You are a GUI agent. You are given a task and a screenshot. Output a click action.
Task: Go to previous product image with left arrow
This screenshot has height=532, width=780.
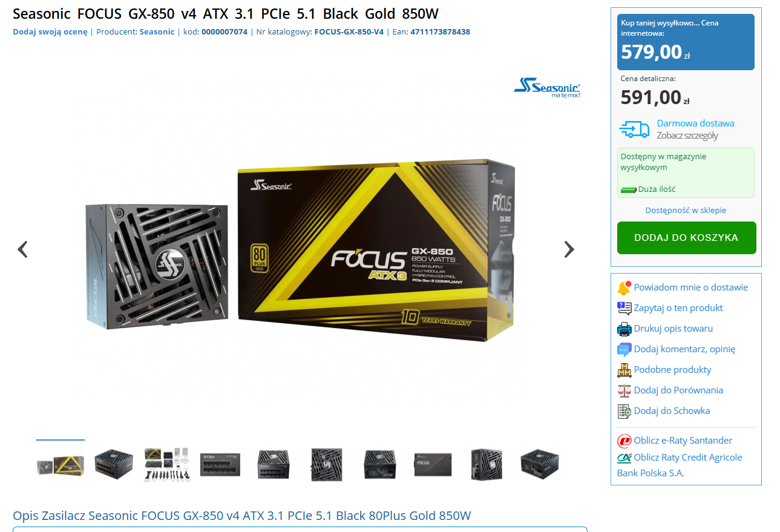point(22,249)
